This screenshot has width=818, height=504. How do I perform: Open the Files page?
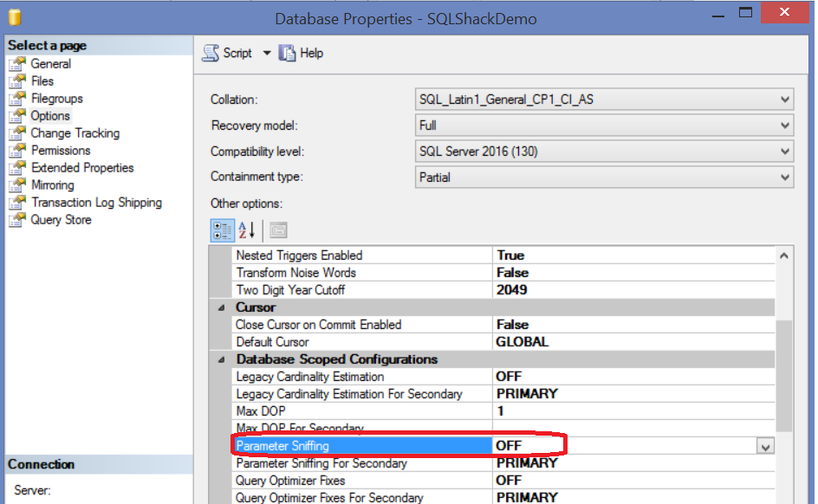[x=42, y=81]
